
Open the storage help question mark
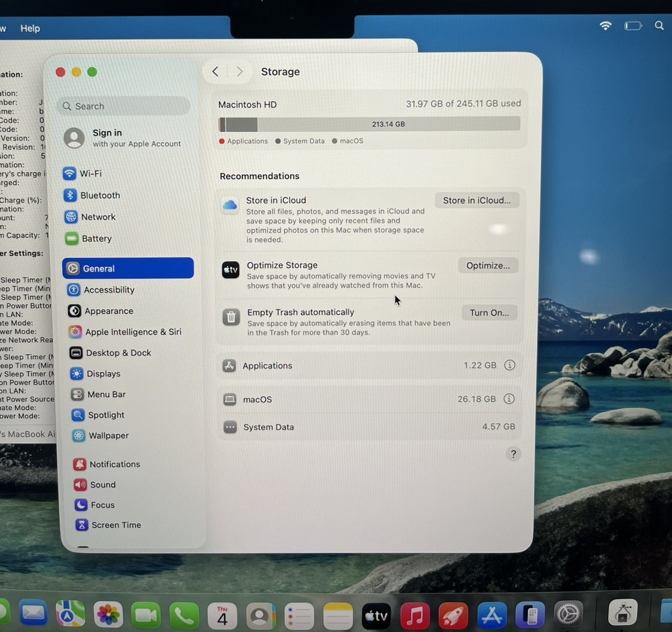click(514, 454)
